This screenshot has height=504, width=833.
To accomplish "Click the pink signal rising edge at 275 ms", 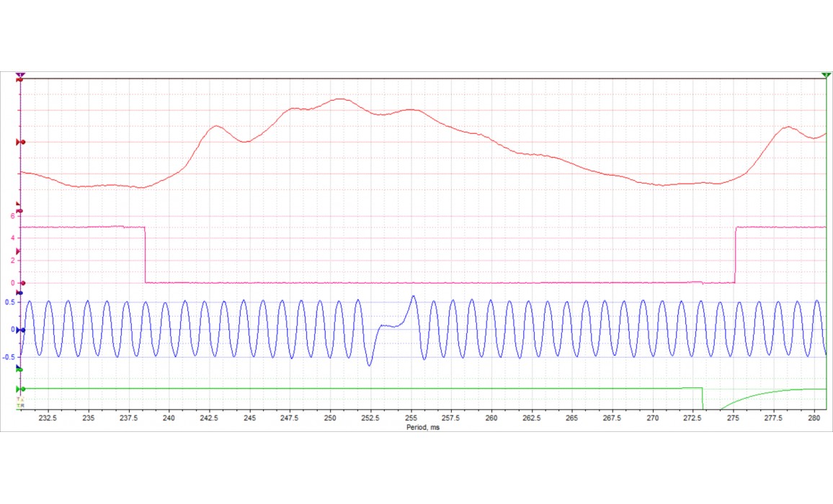I will (x=735, y=256).
